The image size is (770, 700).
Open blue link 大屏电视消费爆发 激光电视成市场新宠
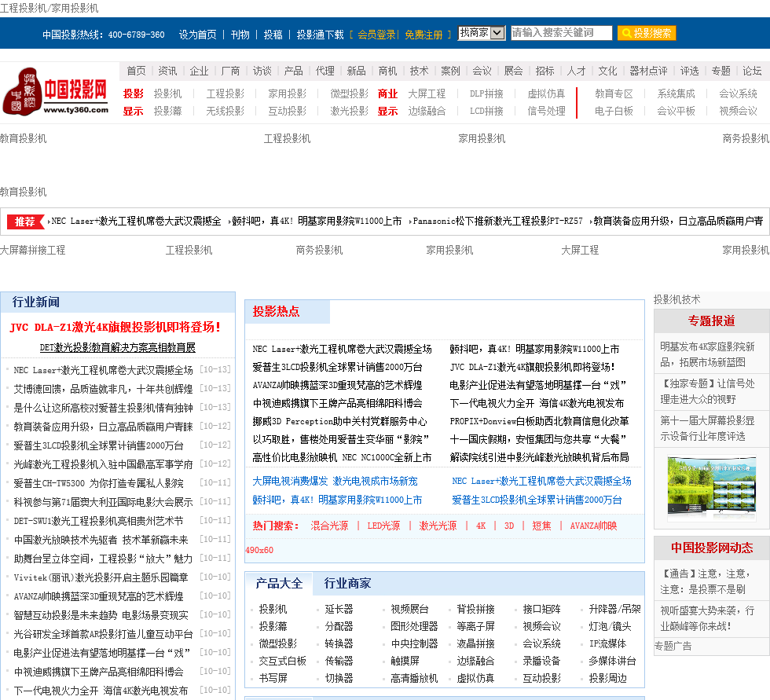pyautogui.click(x=335, y=481)
